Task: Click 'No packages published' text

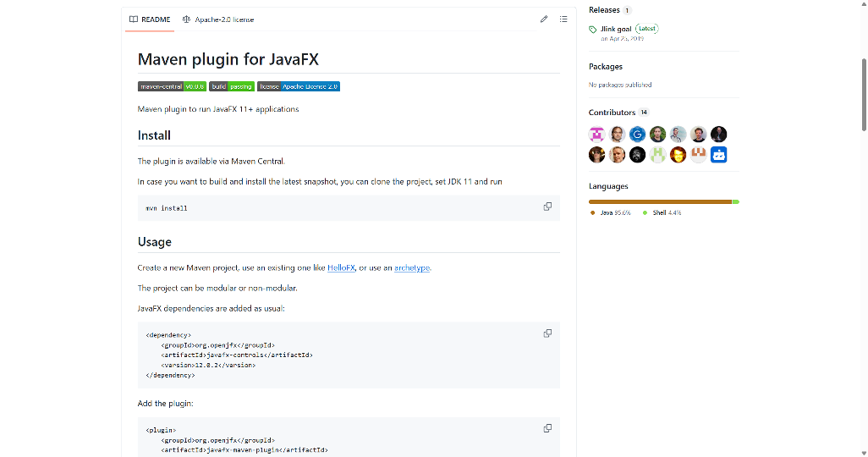Action: click(x=620, y=85)
